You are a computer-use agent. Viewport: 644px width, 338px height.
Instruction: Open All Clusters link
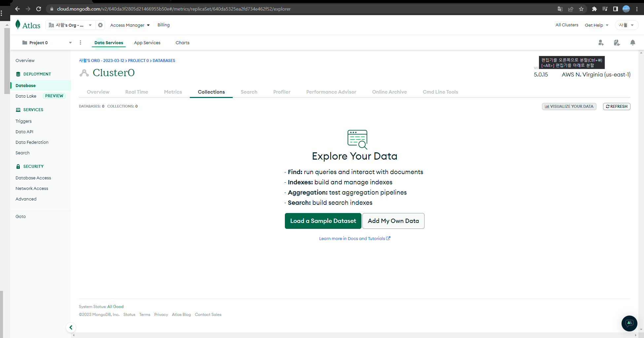pyautogui.click(x=567, y=25)
